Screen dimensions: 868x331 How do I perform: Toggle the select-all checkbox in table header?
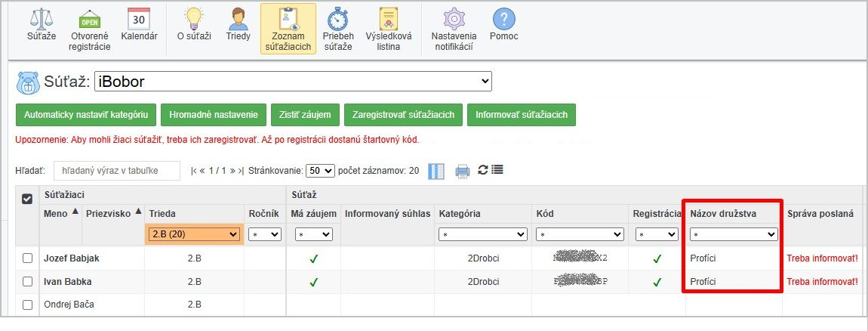point(28,199)
